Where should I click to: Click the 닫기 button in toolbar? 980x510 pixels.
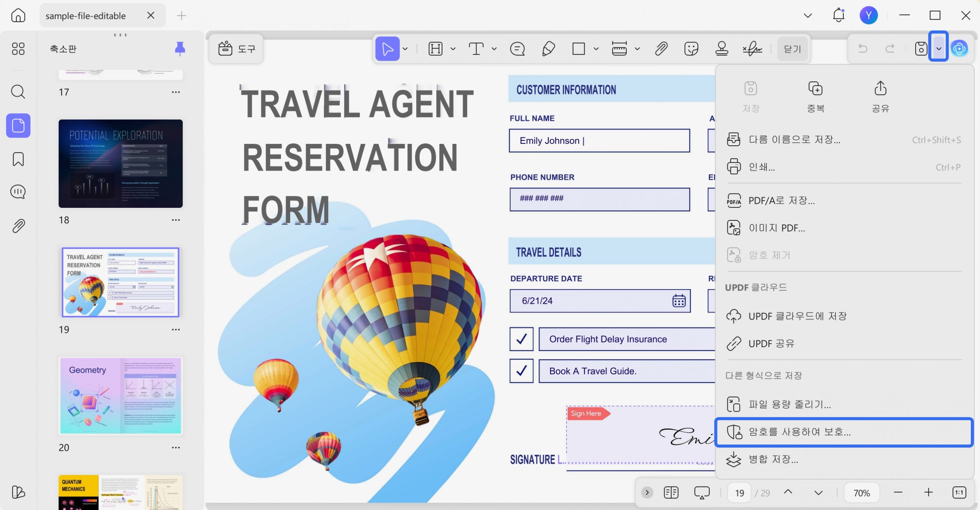(x=792, y=49)
